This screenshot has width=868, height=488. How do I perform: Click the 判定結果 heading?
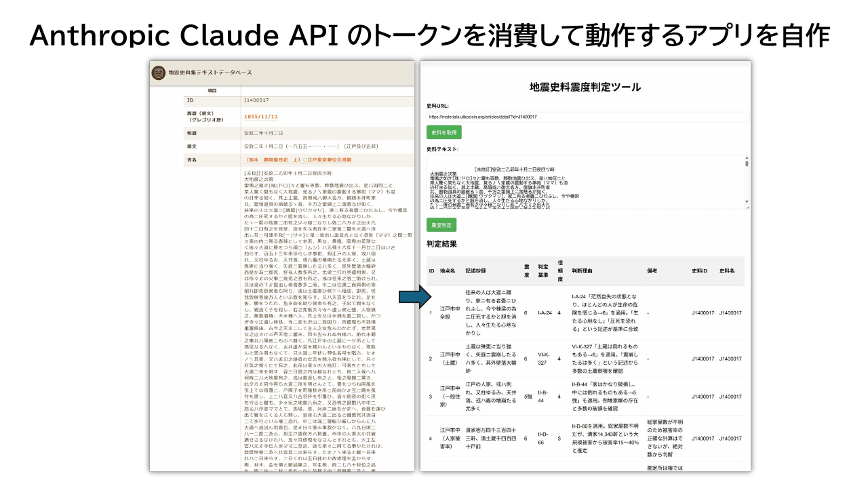point(441,243)
